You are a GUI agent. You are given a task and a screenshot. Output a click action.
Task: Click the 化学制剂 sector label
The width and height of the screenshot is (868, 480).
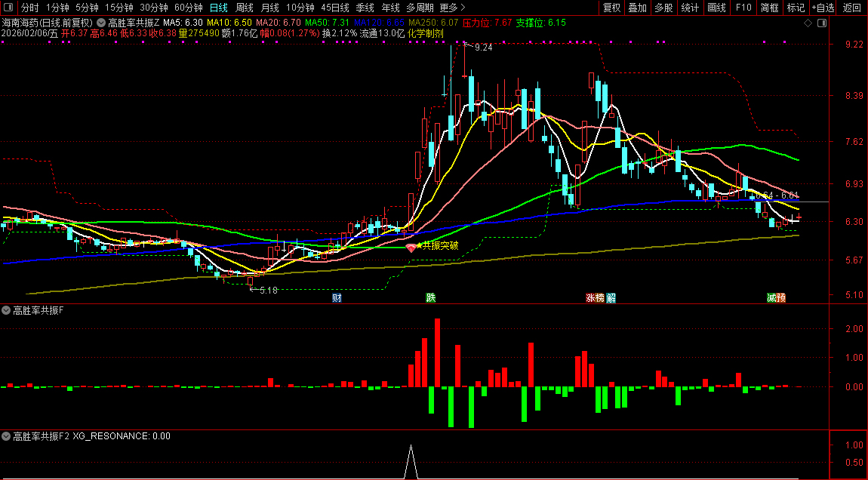coord(426,33)
